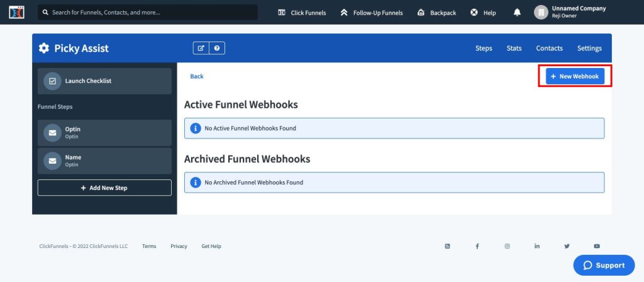Open the YouTube icon in footer
The width and height of the screenshot is (644, 282).
click(597, 246)
